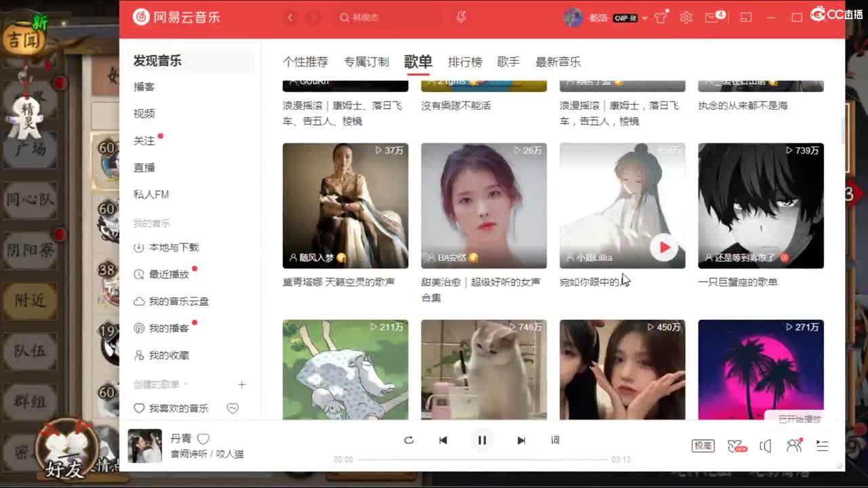Open the sound effects icon with NEW badge
This screenshot has height=488, width=868.
(x=736, y=445)
